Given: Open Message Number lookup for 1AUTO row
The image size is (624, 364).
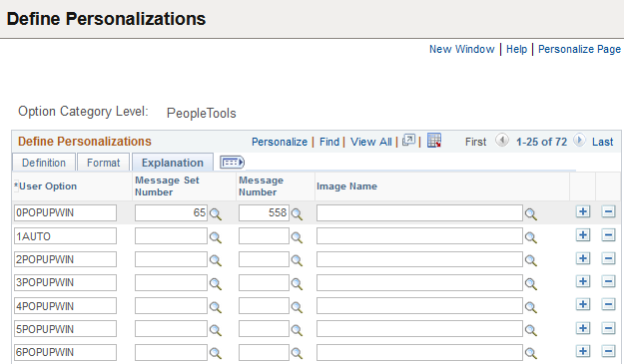Looking at the screenshot, I should [x=297, y=237].
